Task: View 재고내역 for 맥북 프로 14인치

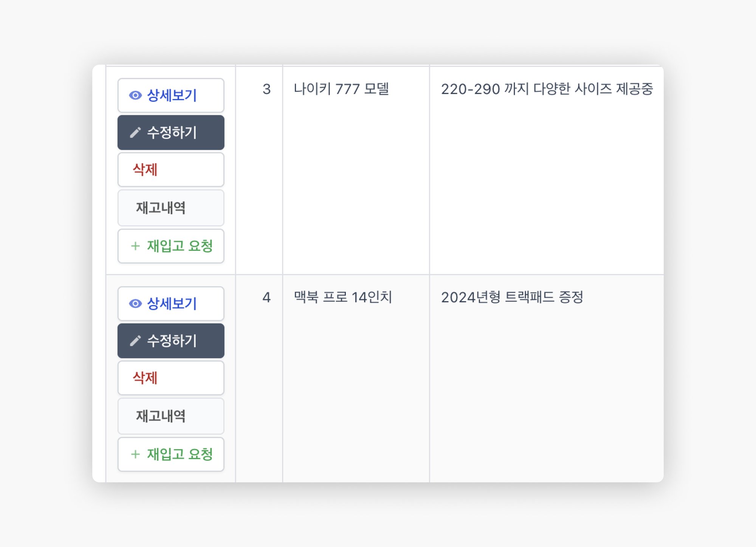Action: [x=171, y=416]
